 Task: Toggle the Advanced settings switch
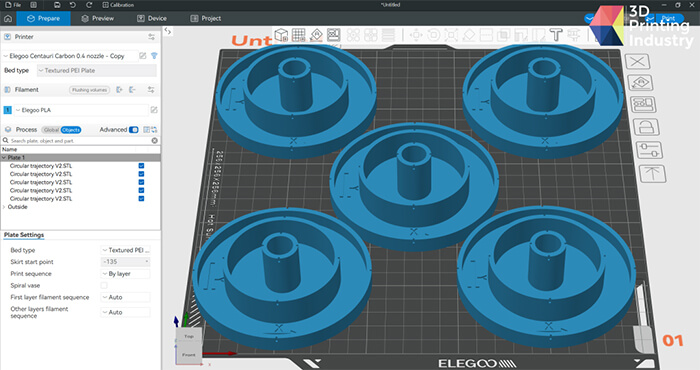[133, 130]
